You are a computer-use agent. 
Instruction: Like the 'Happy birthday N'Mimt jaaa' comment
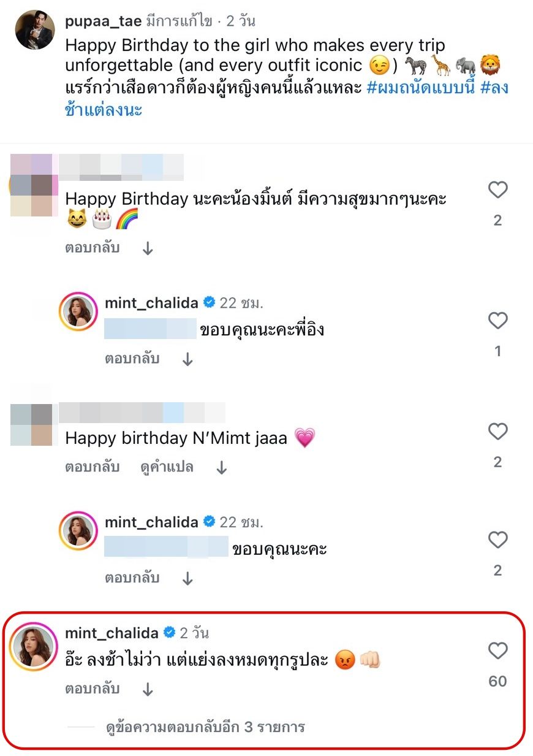(x=497, y=432)
